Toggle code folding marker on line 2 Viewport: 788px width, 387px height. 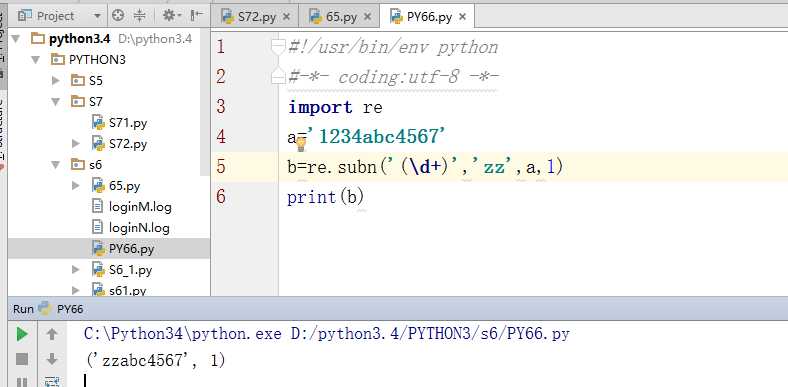[x=278, y=77]
